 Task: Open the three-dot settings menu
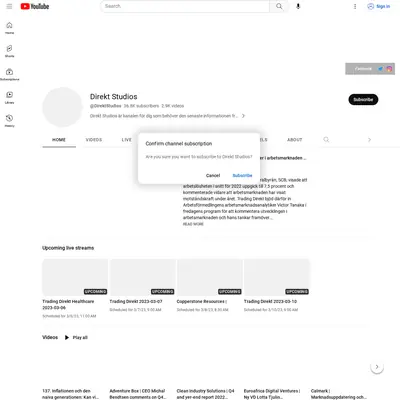tap(355, 6)
